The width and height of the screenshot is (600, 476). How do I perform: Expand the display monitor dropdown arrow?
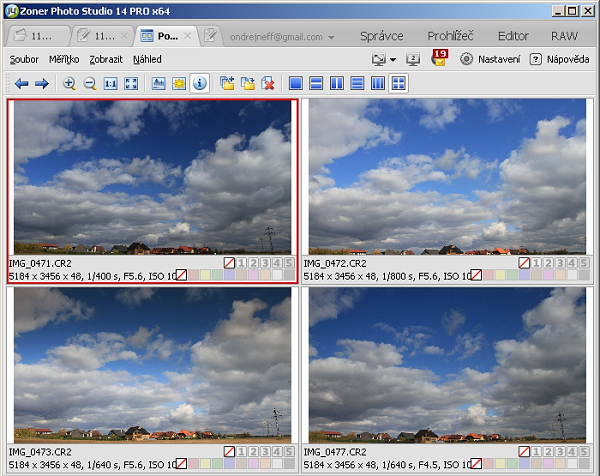pos(393,60)
